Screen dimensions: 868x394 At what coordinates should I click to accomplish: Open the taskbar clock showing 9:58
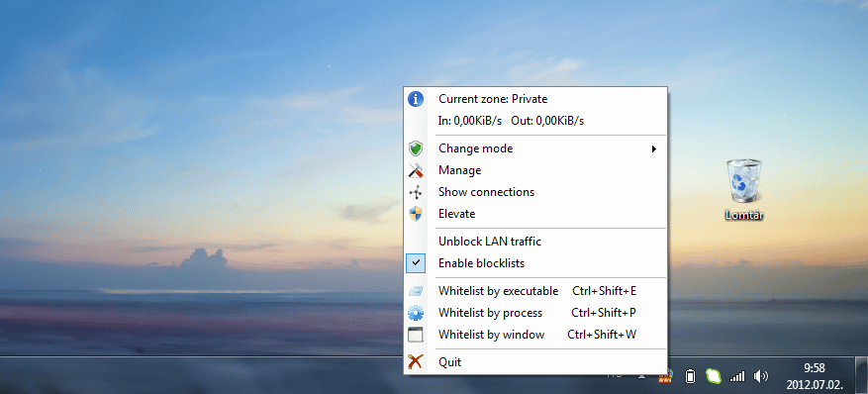pos(815,376)
